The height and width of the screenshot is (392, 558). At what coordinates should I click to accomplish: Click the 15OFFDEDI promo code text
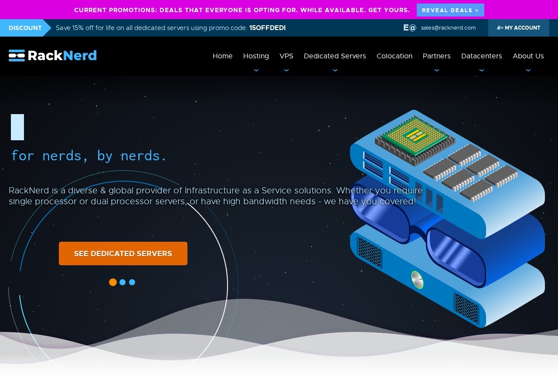pyautogui.click(x=267, y=28)
